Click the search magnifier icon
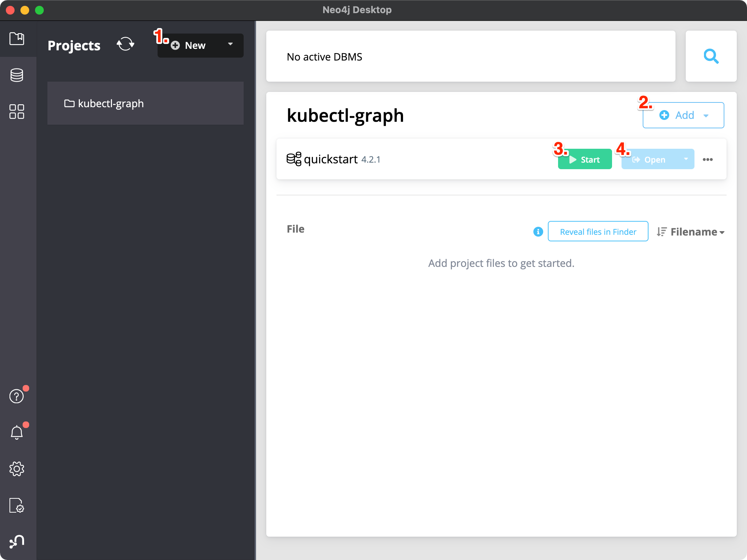The height and width of the screenshot is (560, 747). click(x=711, y=56)
